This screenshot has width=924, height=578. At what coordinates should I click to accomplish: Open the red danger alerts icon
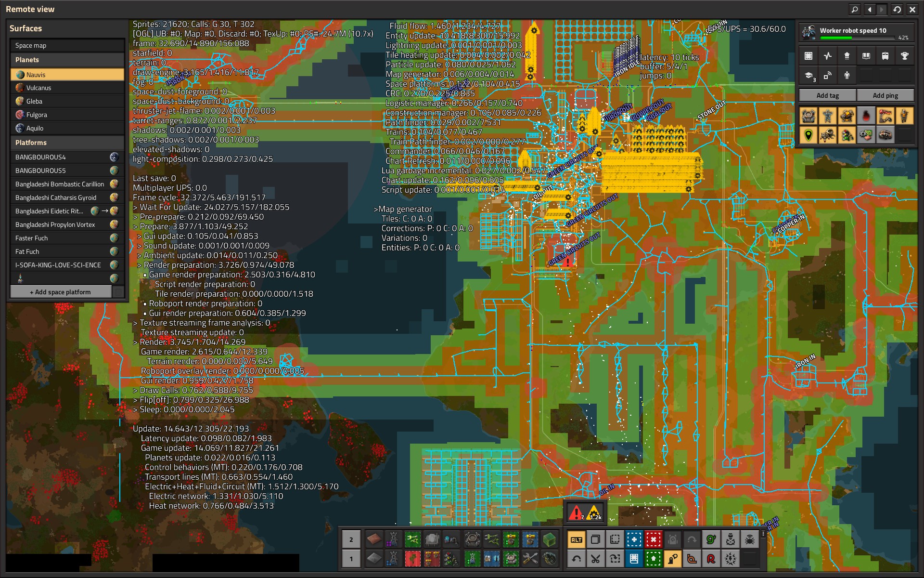[x=576, y=512]
